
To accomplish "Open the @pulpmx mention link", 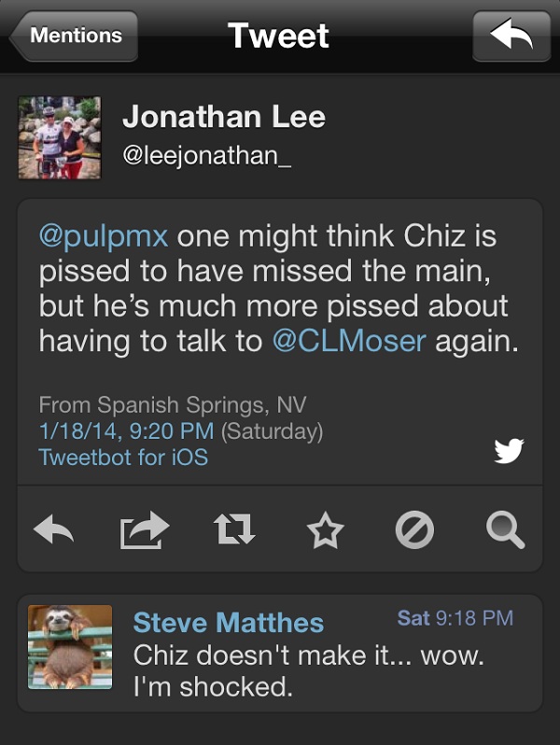I will (x=103, y=235).
